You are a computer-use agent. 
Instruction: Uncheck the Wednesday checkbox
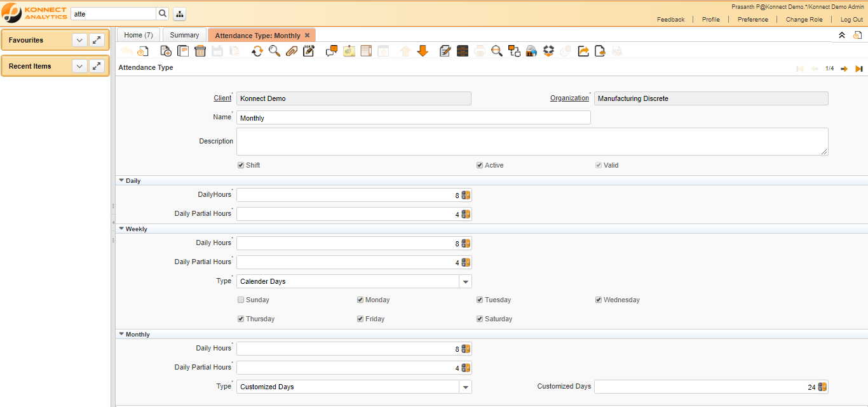[x=599, y=300]
